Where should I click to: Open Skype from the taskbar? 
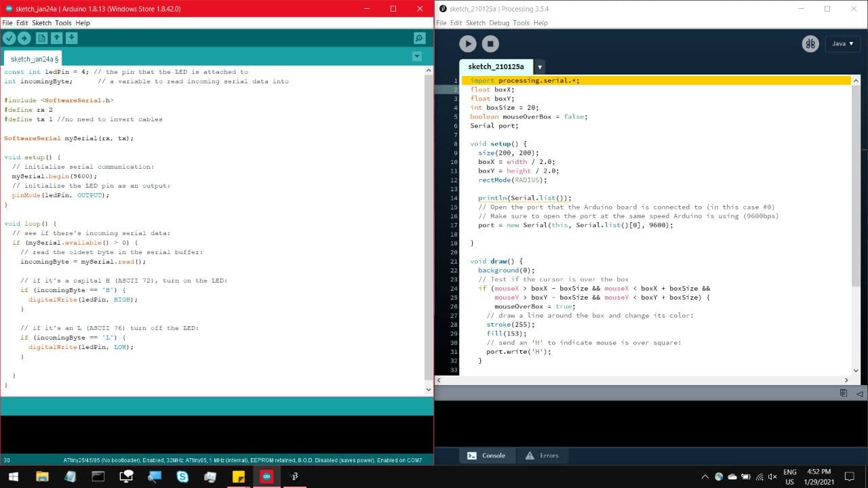coord(182,476)
